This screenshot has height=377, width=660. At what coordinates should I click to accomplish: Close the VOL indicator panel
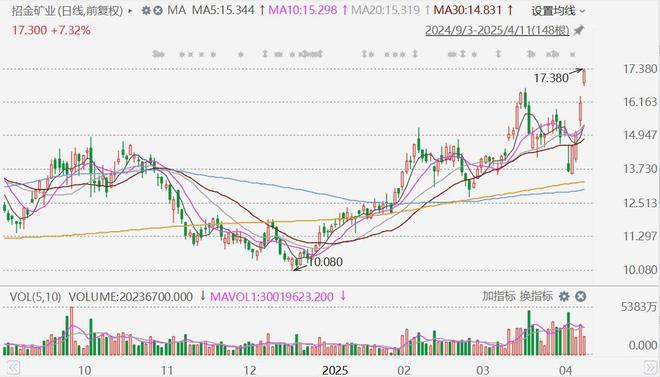pos(580,297)
